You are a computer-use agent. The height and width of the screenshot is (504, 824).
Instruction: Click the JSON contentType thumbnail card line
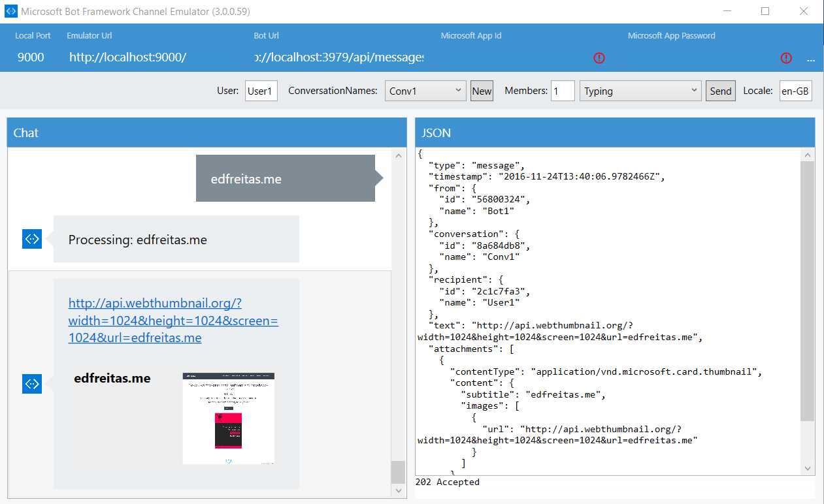tap(606, 371)
